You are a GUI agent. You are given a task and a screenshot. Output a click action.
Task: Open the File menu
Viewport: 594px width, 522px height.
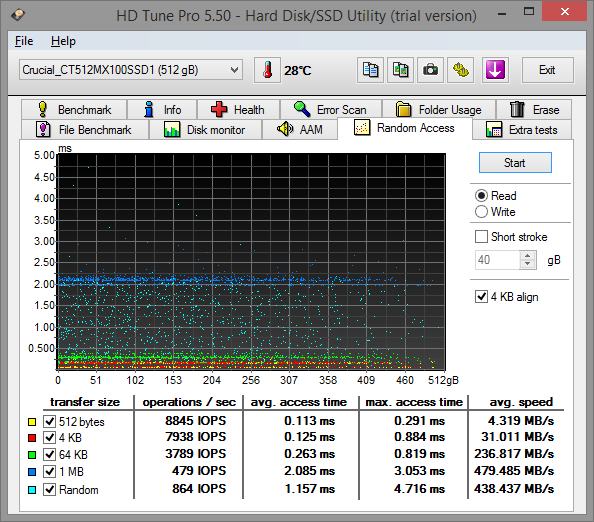pyautogui.click(x=24, y=41)
